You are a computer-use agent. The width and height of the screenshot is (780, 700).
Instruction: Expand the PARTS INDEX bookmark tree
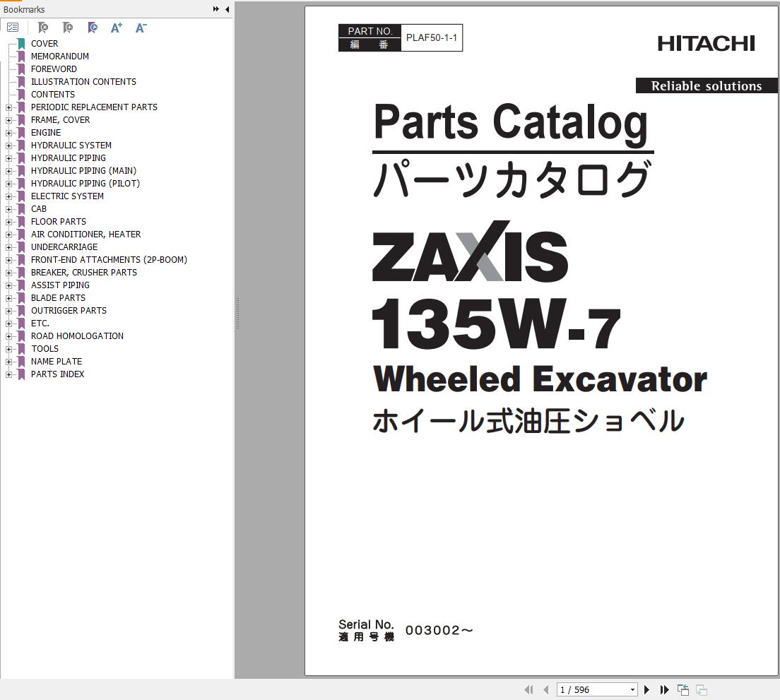pos(8,374)
